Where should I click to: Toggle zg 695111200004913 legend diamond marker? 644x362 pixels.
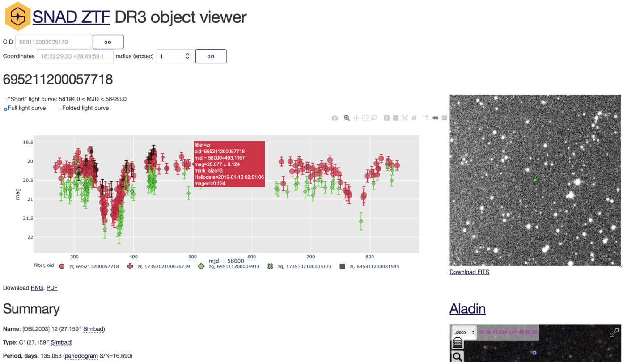(x=201, y=266)
